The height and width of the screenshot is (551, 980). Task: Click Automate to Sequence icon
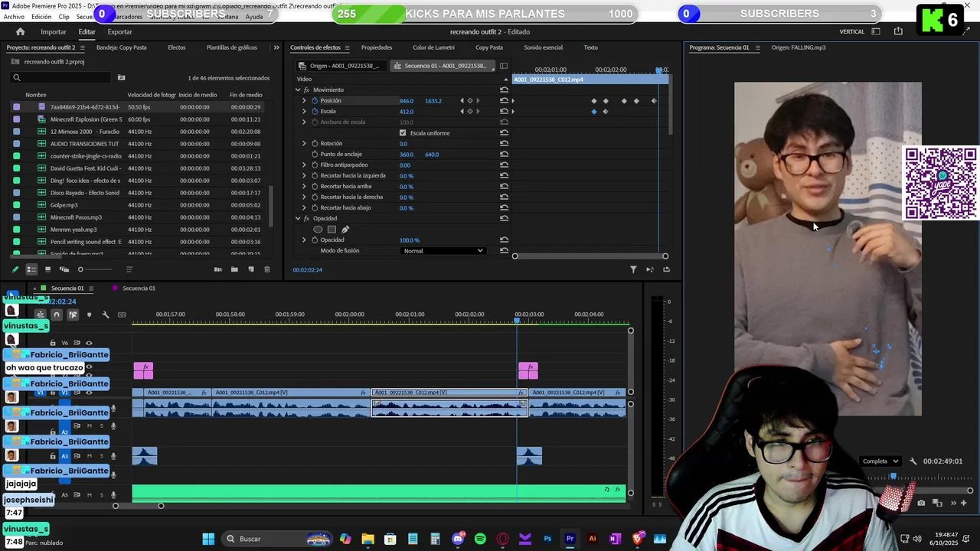coord(218,269)
